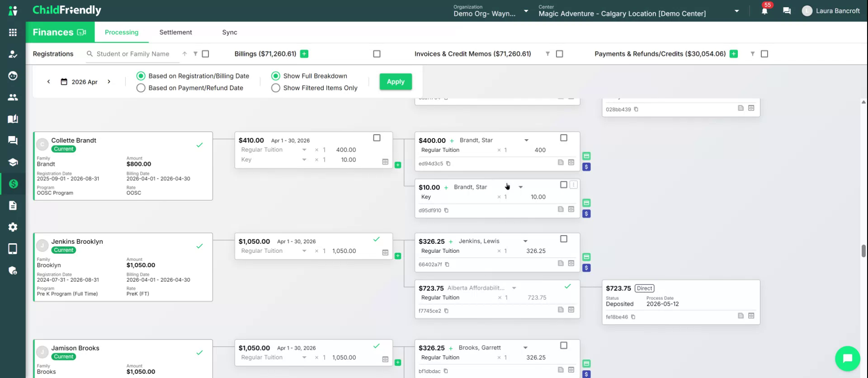The image size is (868, 378).
Task: Select Show Full Breakdown option
Action: pyautogui.click(x=276, y=76)
